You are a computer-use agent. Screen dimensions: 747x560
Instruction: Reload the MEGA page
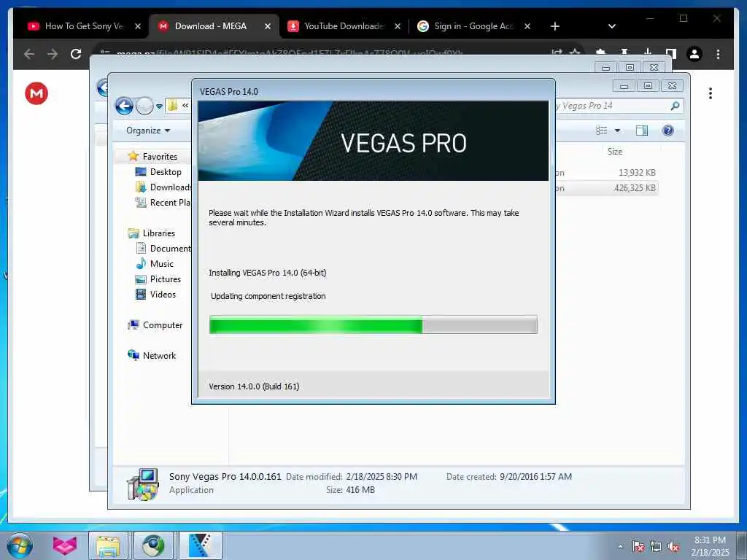click(76, 54)
